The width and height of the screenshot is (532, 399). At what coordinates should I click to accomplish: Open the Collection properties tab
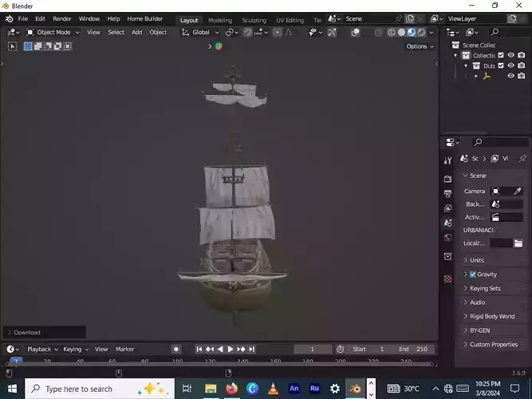pos(448,256)
